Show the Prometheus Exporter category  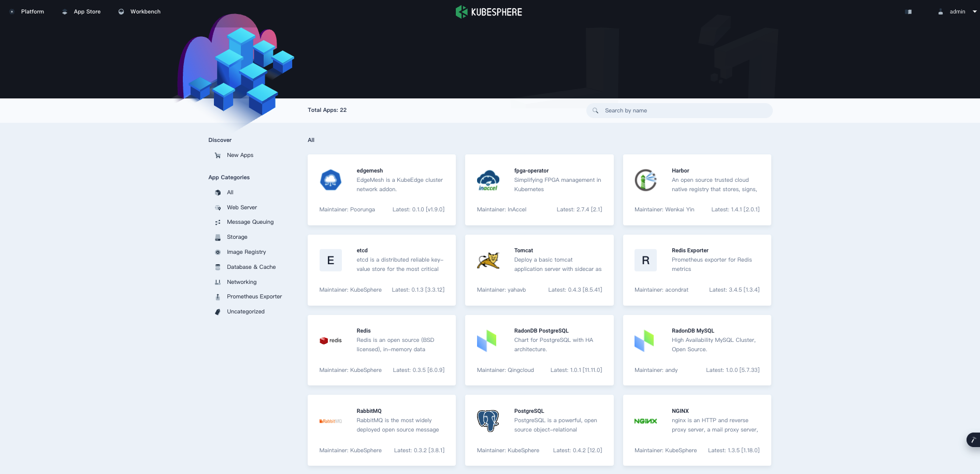(x=254, y=296)
